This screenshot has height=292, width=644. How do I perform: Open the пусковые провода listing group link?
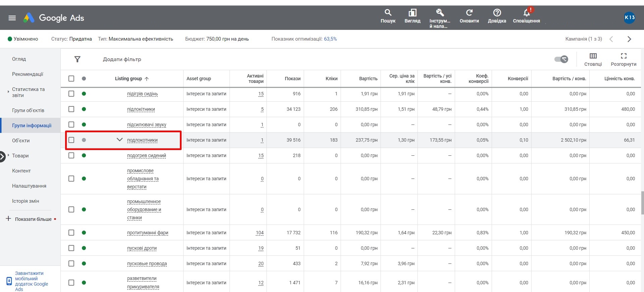pos(147,264)
